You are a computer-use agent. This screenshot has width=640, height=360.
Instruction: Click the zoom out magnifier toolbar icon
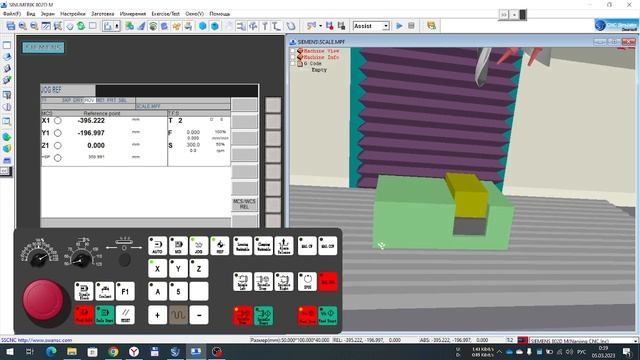pyautogui.click(x=34, y=26)
